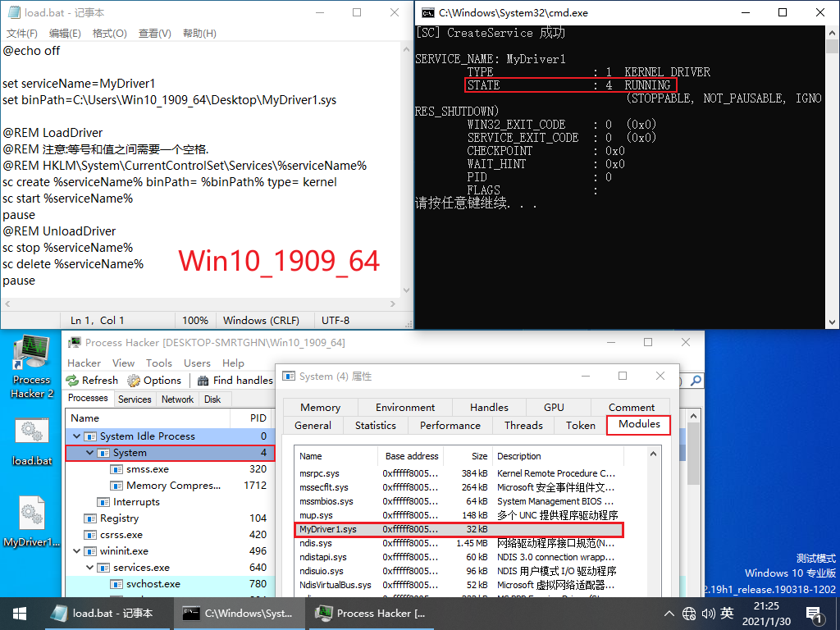
Task: Show hidden tray icons chevron
Action: (669, 614)
